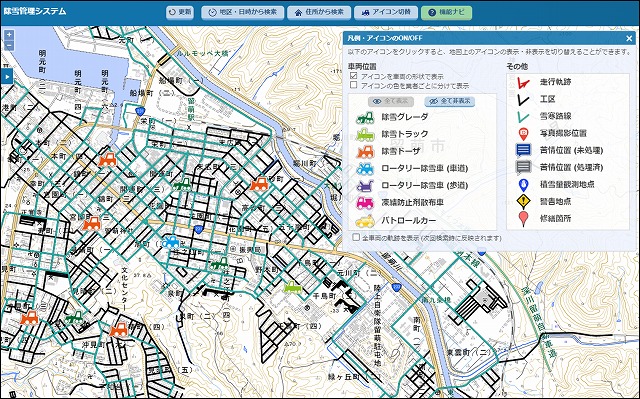
Task: Toggle the ロータリー除雪車 (歩道) icon
Action: pos(365,186)
